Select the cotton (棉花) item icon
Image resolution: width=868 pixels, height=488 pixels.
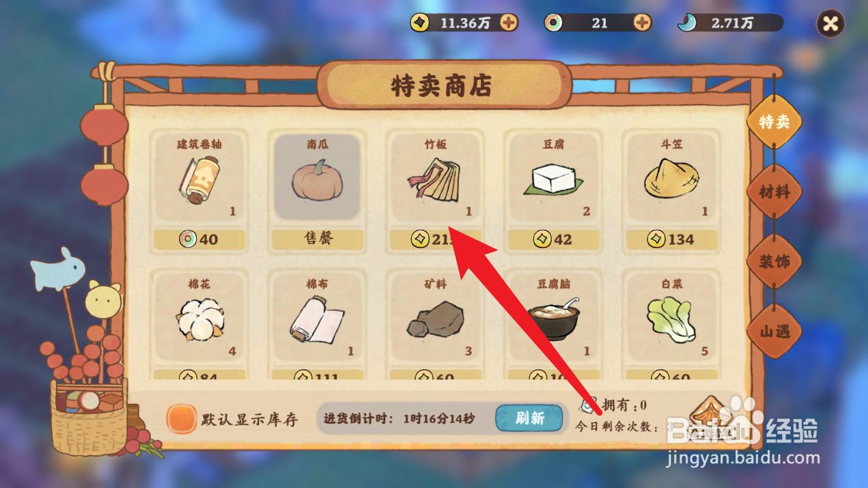[x=200, y=318]
